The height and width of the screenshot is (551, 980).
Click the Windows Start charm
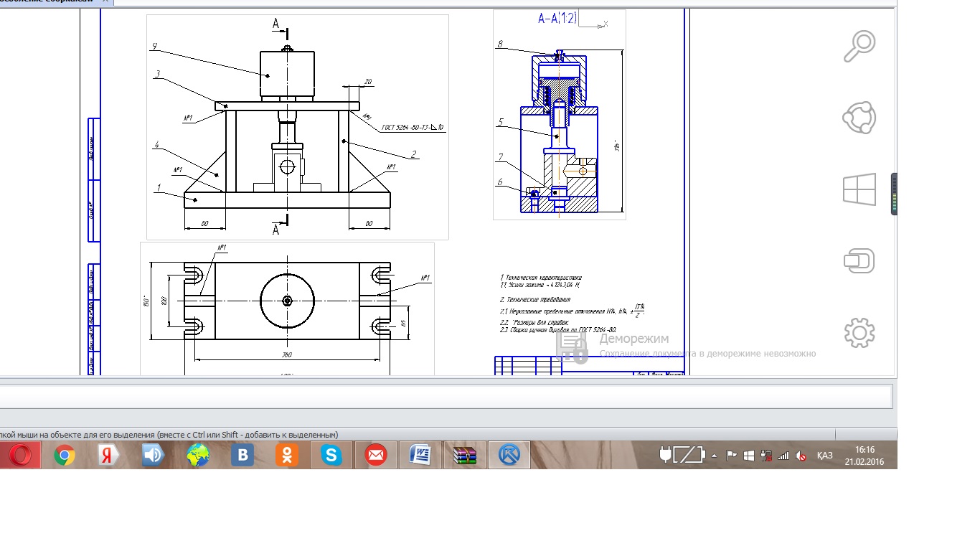pos(859,189)
